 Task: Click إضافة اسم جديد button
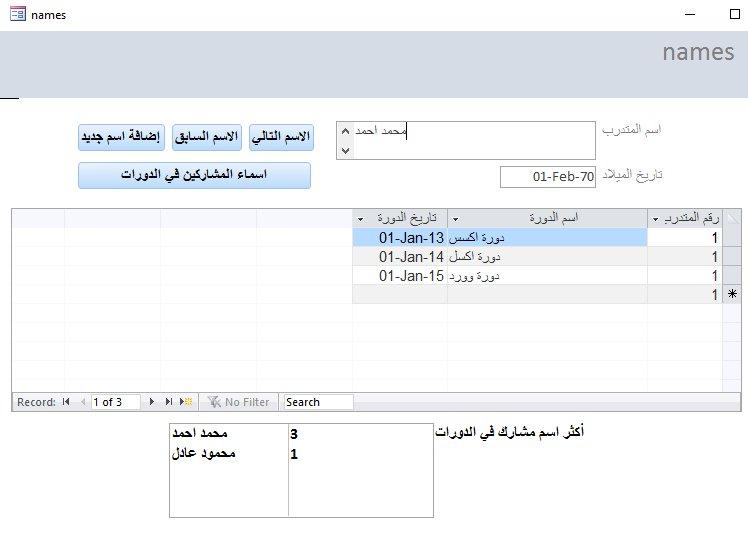pos(121,137)
